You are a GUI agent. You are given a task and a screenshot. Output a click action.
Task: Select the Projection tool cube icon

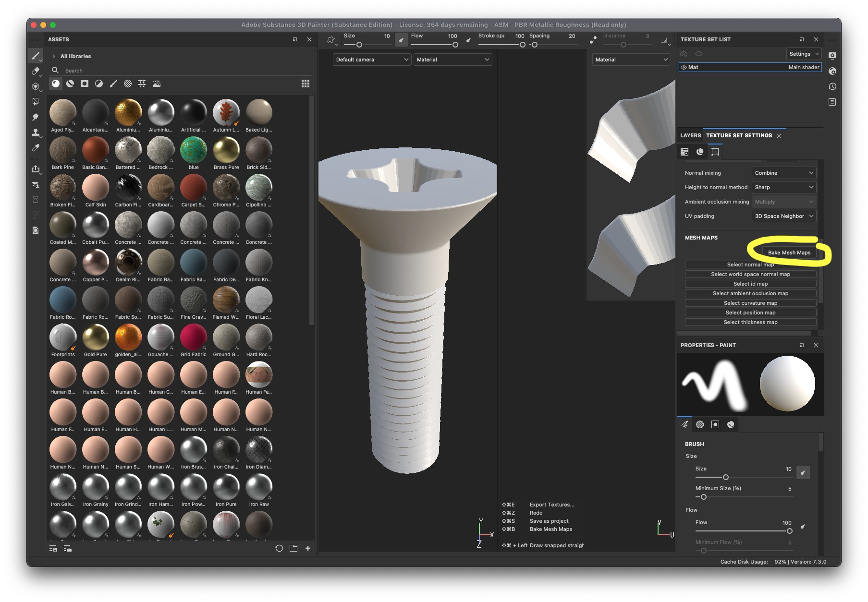tap(36, 86)
